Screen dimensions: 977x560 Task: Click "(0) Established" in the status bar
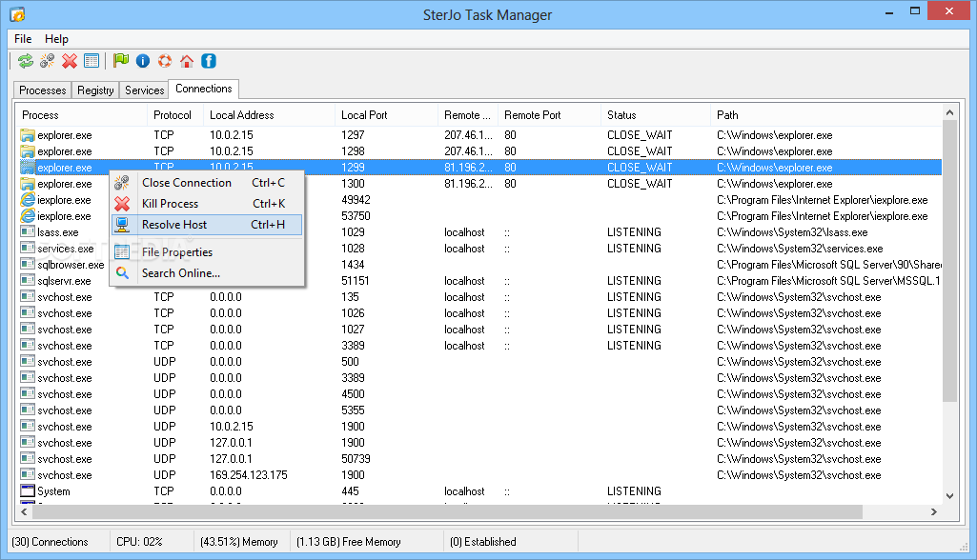[x=483, y=542]
